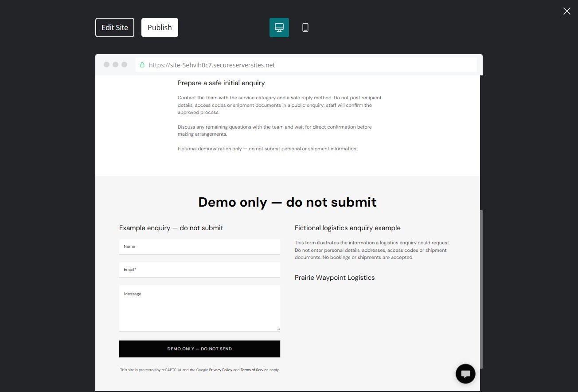Click the Edit Site button
Viewport: 578px width, 392px height.
coord(115,27)
